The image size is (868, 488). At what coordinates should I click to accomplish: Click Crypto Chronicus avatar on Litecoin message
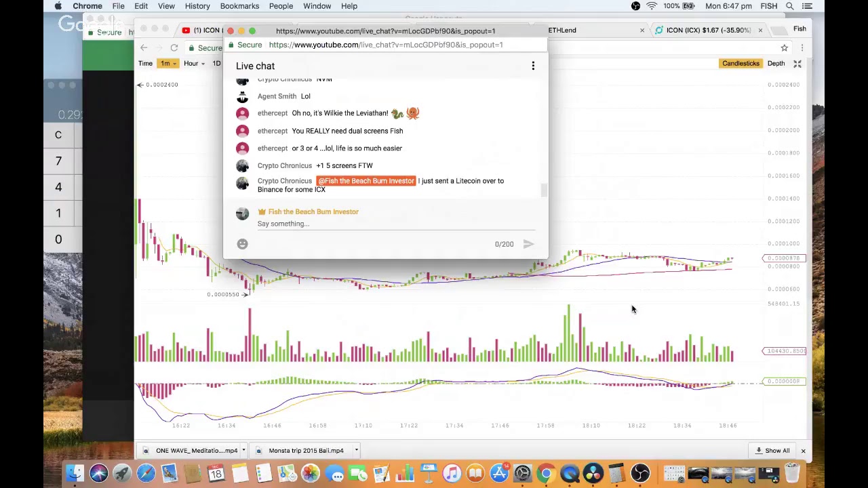(x=242, y=183)
